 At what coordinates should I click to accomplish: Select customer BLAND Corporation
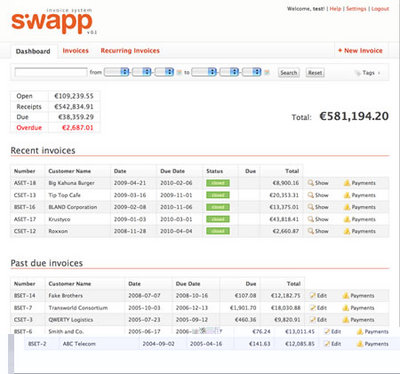[x=73, y=207]
